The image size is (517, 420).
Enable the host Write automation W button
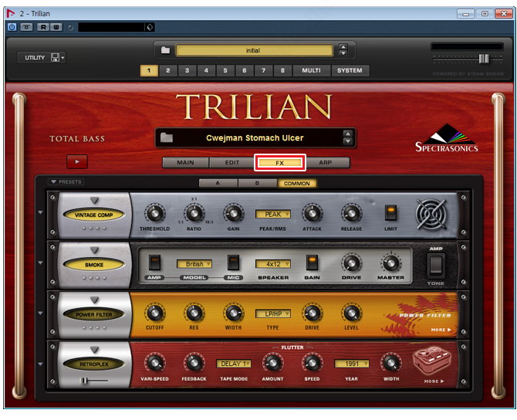tap(56, 27)
